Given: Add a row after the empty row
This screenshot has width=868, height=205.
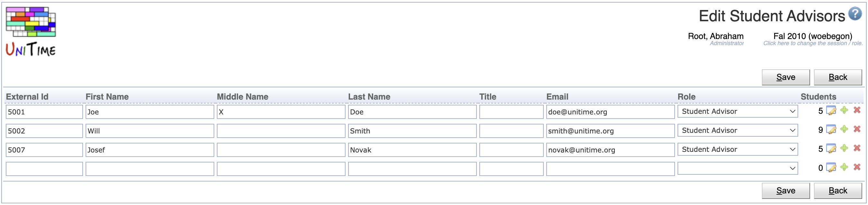Looking at the screenshot, I should coord(844,167).
